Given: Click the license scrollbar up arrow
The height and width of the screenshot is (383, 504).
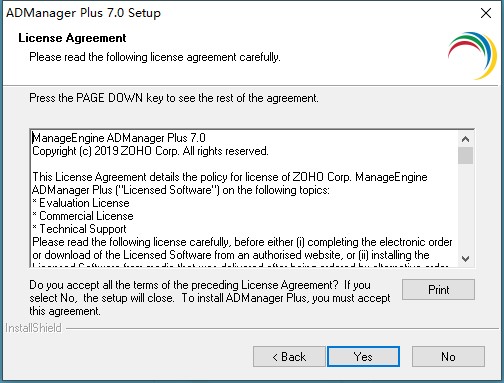Looking at the screenshot, I should 466,139.
